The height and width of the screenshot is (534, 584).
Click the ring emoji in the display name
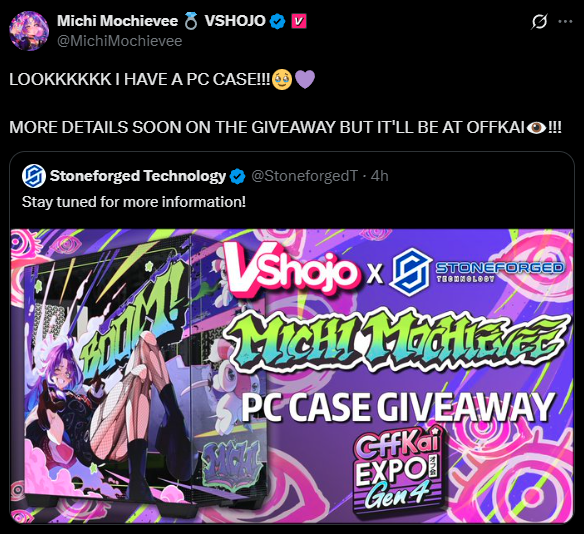coord(191,21)
